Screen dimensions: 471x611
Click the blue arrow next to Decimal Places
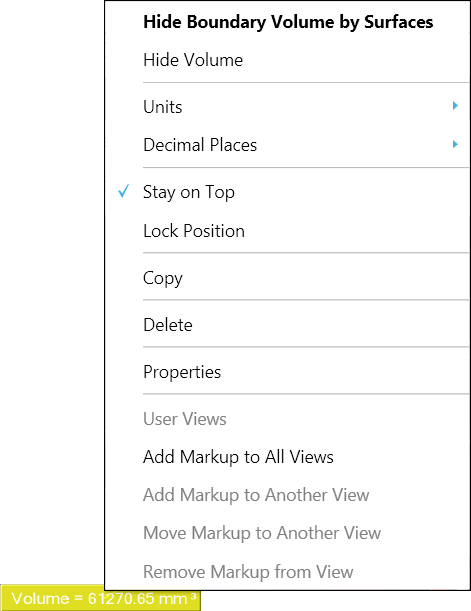point(455,144)
